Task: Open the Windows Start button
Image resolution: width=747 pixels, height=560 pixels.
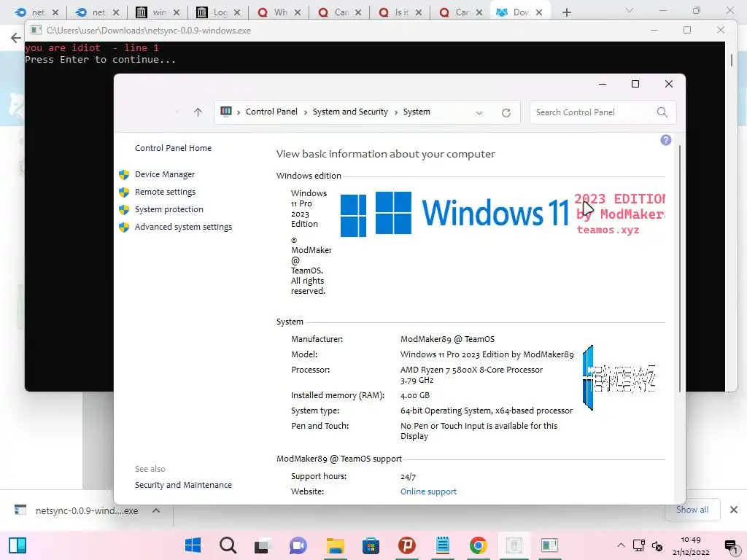Action: coord(193,545)
